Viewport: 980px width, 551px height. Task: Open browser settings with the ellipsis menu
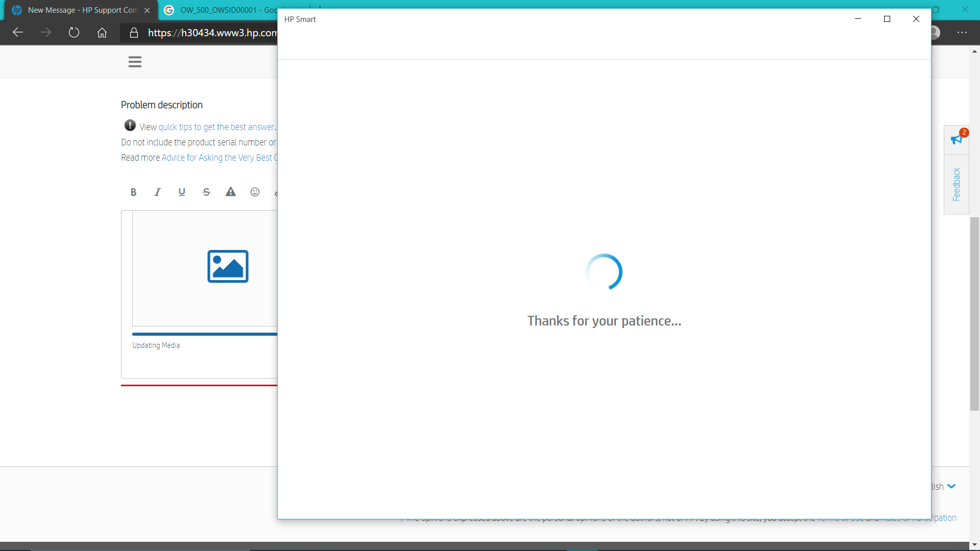tap(963, 32)
